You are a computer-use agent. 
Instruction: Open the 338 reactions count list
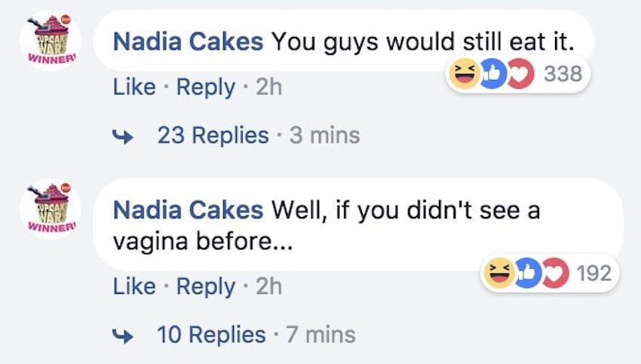tap(563, 74)
